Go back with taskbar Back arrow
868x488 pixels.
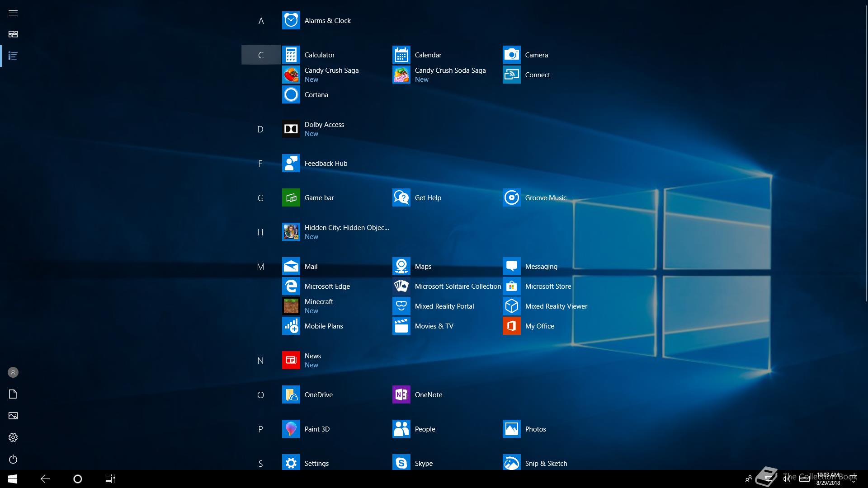click(x=45, y=479)
